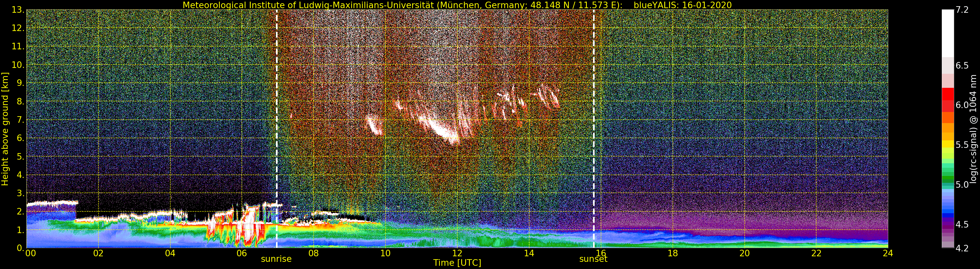This screenshot has height=269, width=980.
Task: Click the time axis tick '08'
Action: click(x=313, y=253)
